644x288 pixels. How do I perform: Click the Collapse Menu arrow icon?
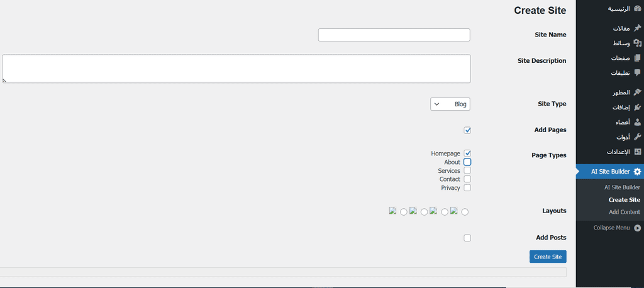637,228
